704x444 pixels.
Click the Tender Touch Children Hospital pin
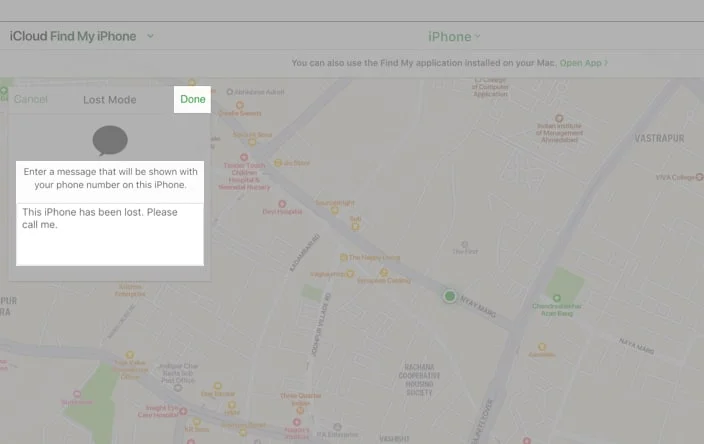244,157
